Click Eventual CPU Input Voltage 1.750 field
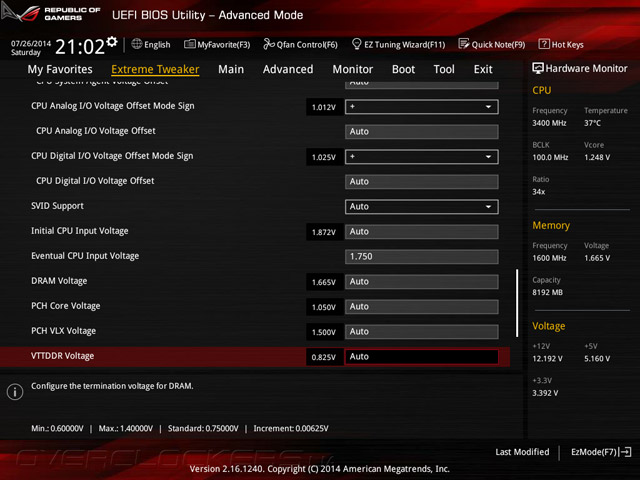The height and width of the screenshot is (480, 640). click(x=421, y=256)
